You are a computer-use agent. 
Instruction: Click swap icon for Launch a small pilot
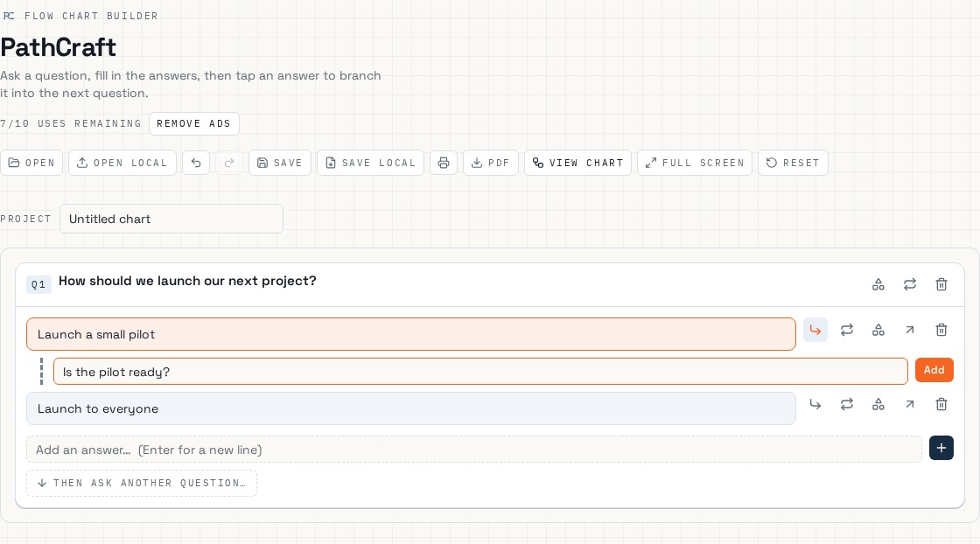click(847, 330)
